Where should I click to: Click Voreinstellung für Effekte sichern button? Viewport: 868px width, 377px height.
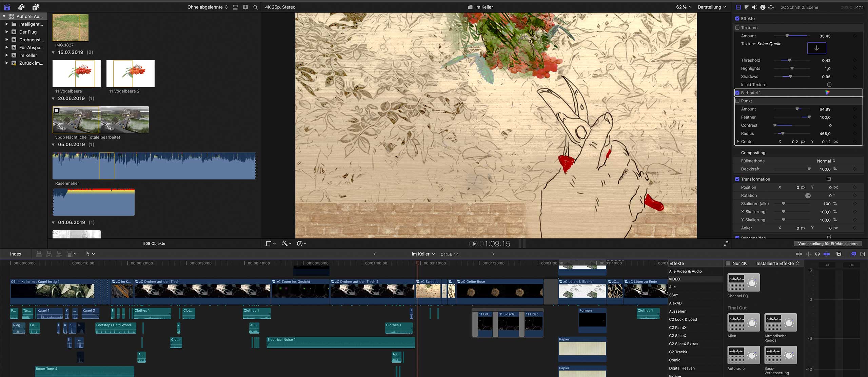point(828,244)
